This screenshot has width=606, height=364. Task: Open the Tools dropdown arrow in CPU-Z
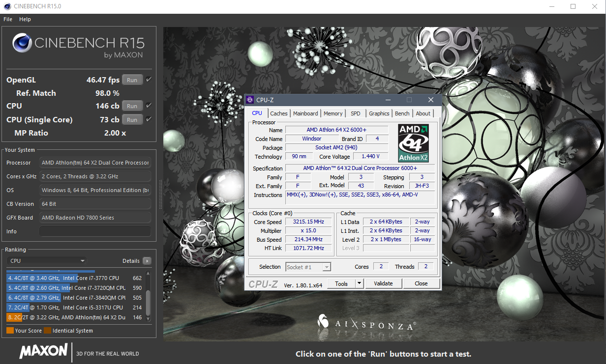coord(359,283)
